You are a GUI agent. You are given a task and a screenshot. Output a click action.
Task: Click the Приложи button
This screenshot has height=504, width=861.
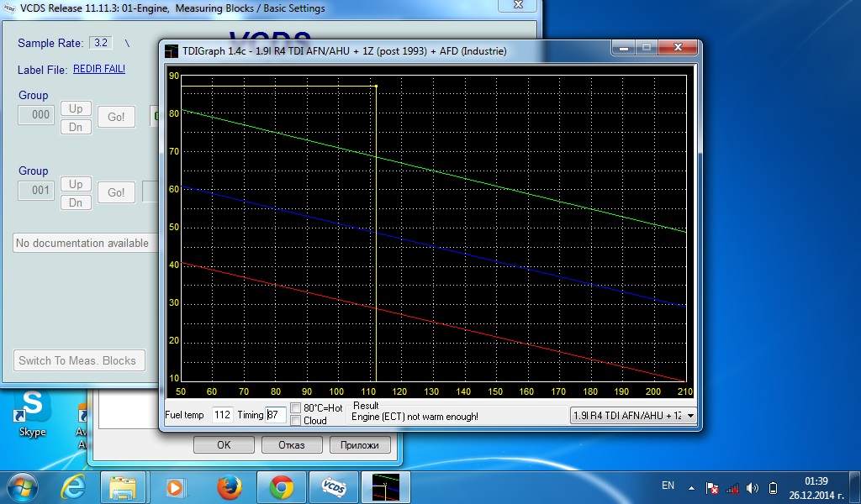click(x=360, y=445)
